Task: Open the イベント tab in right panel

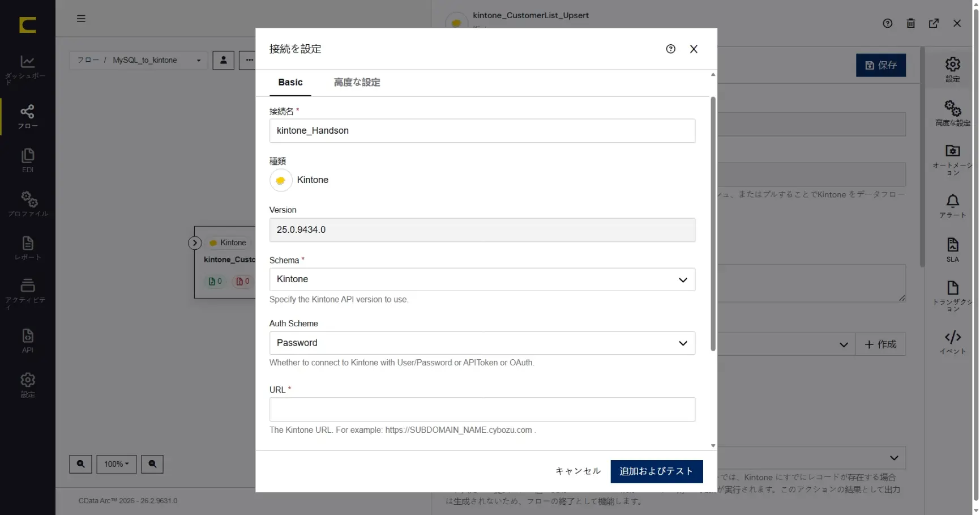Action: (952, 343)
